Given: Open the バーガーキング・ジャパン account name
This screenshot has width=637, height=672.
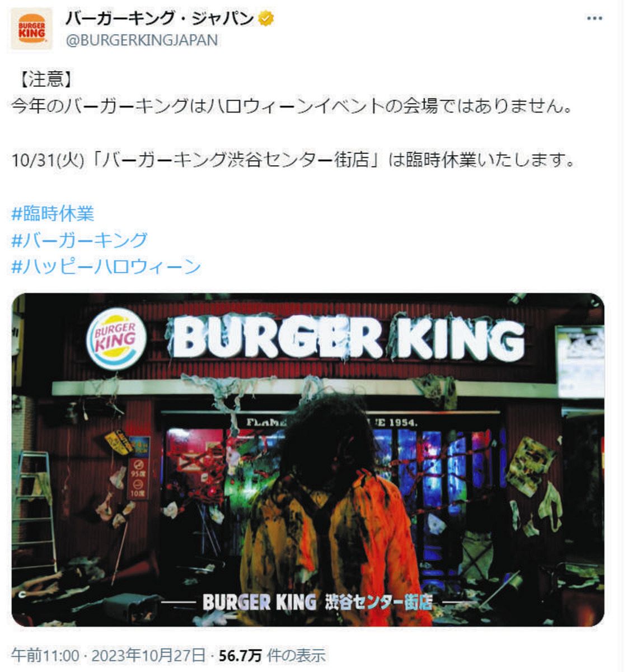Looking at the screenshot, I should click(160, 18).
